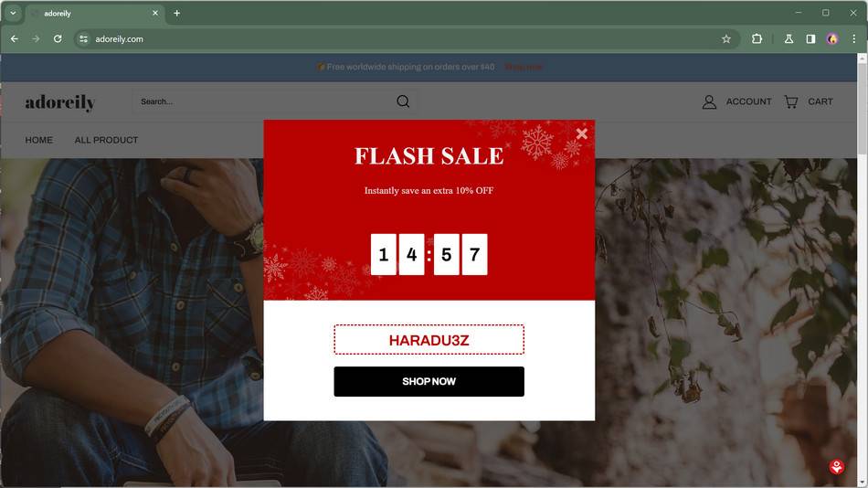Open the ALL PRODUCT menu item
This screenshot has width=868, height=488.
click(x=106, y=140)
